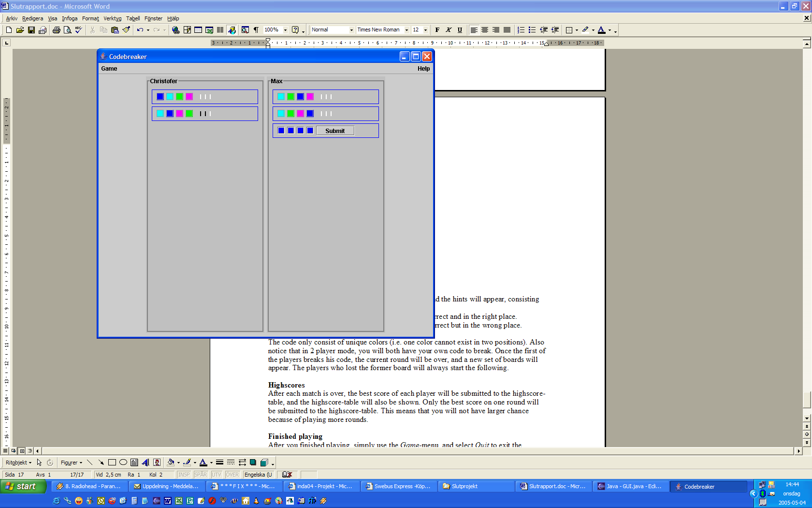The height and width of the screenshot is (508, 812).
Task: Click the Save disk icon
Action: click(31, 30)
